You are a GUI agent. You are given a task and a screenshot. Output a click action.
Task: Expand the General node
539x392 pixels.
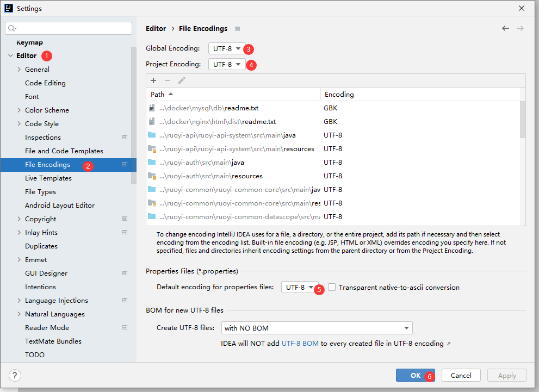pyautogui.click(x=19, y=69)
